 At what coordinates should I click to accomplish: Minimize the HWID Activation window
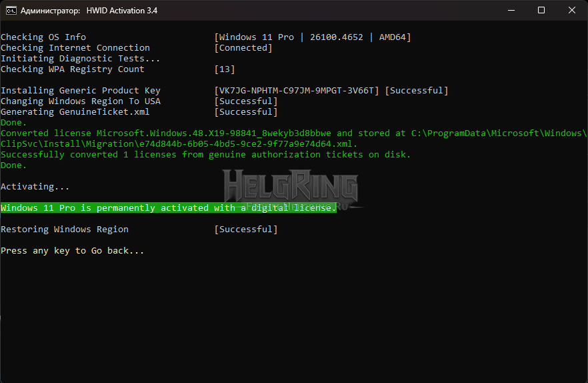click(x=511, y=10)
